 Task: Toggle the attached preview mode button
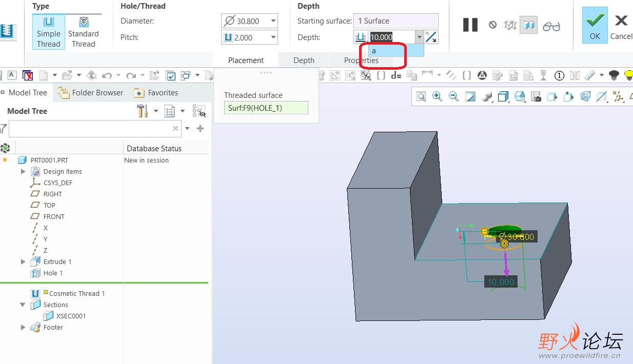pyautogui.click(x=529, y=25)
